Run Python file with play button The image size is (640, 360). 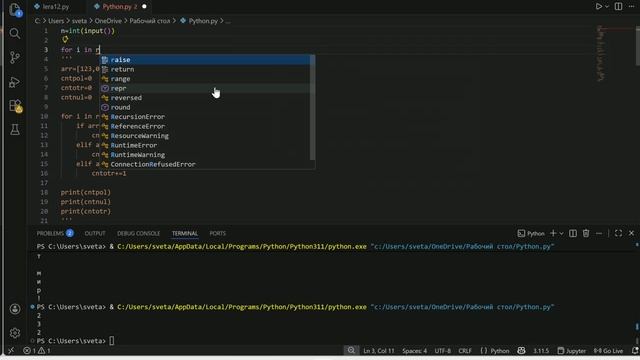[598, 7]
